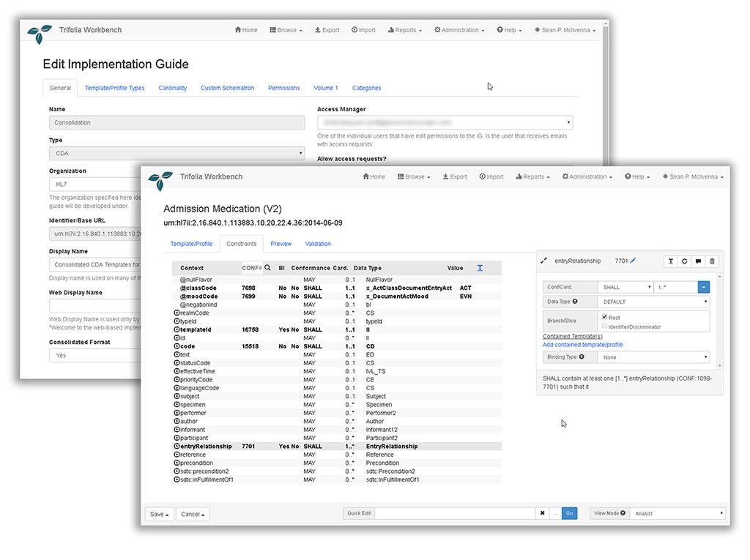Click the search magnifier beside CONF#
Viewport: 750px width, 560px height.
click(x=268, y=268)
